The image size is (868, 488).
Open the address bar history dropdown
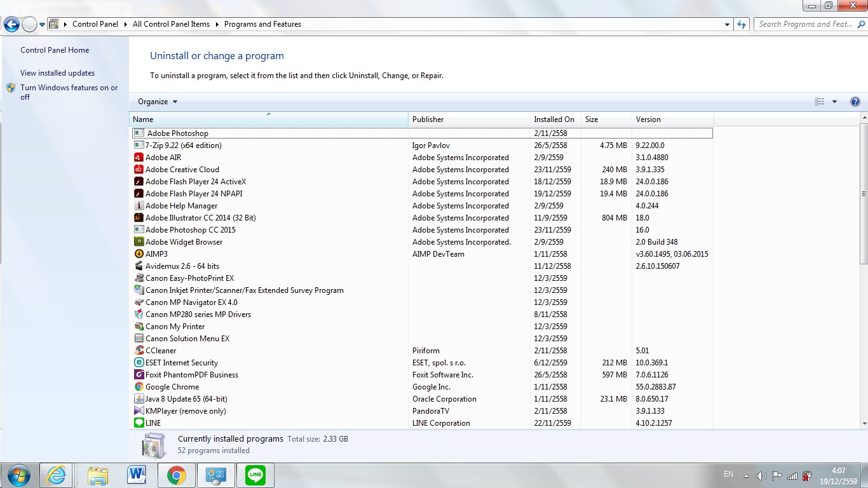[x=728, y=24]
